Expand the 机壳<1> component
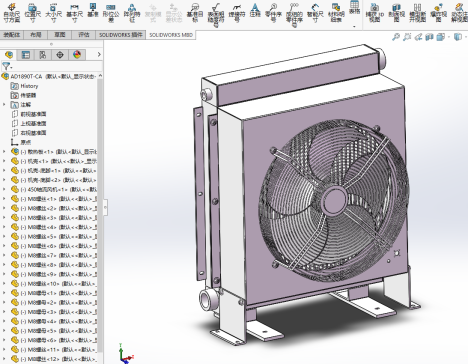 tap(4, 161)
